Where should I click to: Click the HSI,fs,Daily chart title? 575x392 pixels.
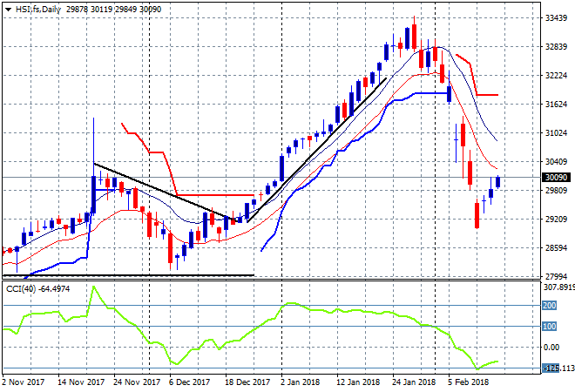37,10
